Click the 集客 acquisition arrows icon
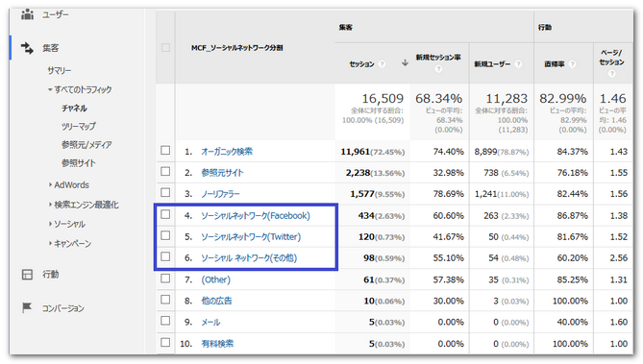Screen dimensions: 643x364 pos(28,48)
